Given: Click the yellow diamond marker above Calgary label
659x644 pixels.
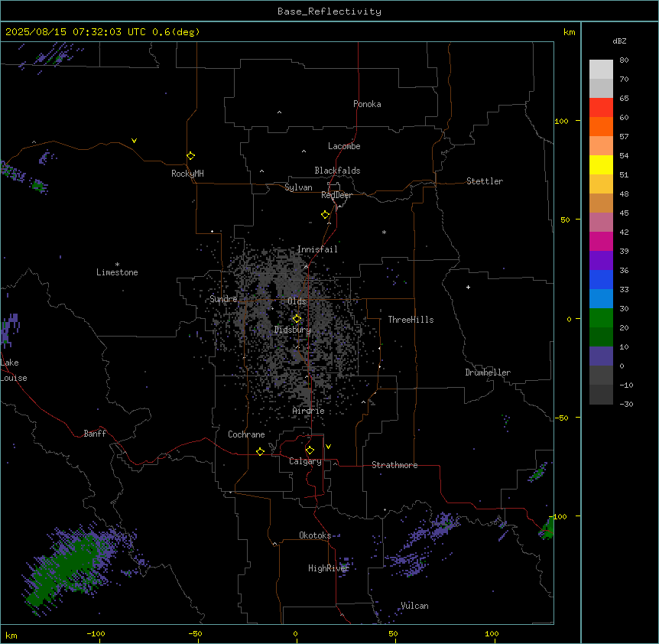Looking at the screenshot, I should 310,450.
